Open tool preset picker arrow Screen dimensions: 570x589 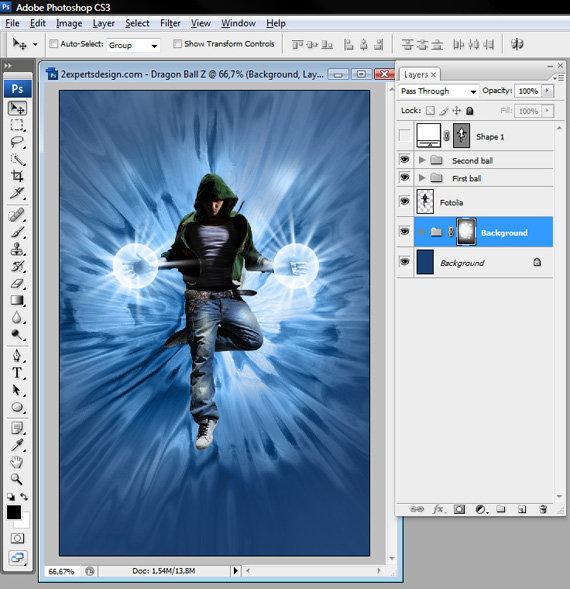click(x=35, y=44)
